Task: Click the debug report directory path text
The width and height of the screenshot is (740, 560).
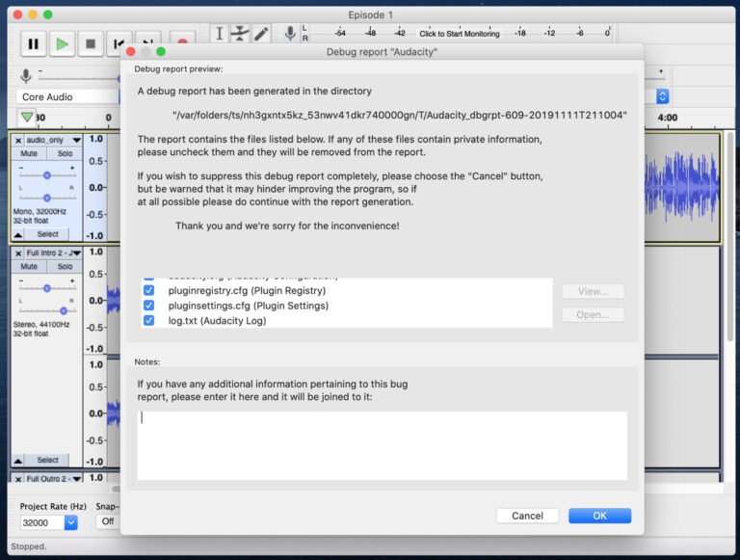Action: 399,115
